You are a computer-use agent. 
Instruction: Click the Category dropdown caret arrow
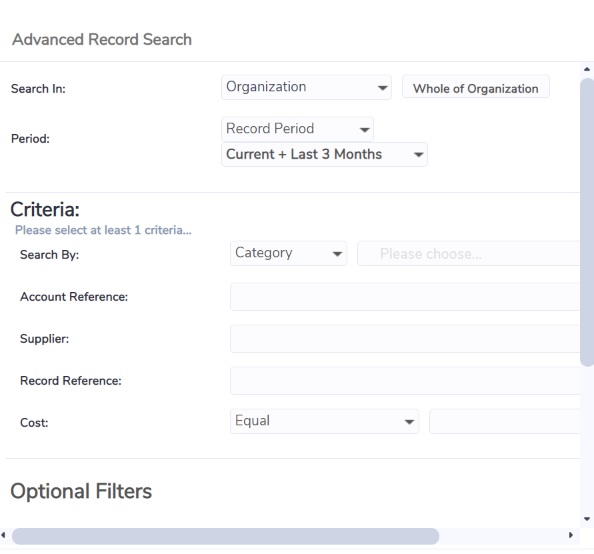[x=337, y=254]
